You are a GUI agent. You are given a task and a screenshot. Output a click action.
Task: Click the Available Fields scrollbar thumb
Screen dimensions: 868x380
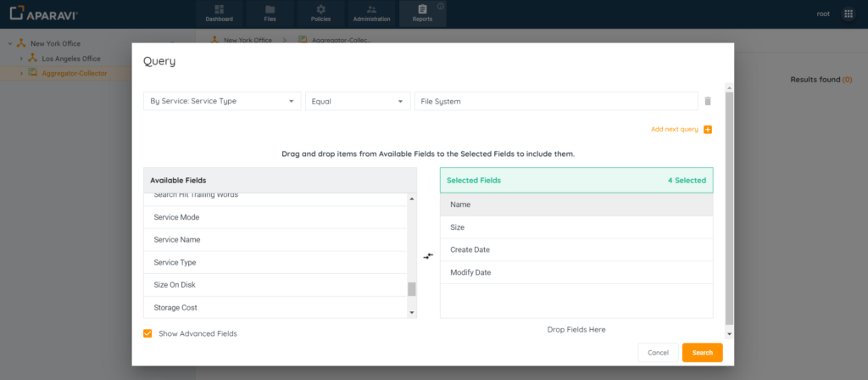click(x=412, y=289)
